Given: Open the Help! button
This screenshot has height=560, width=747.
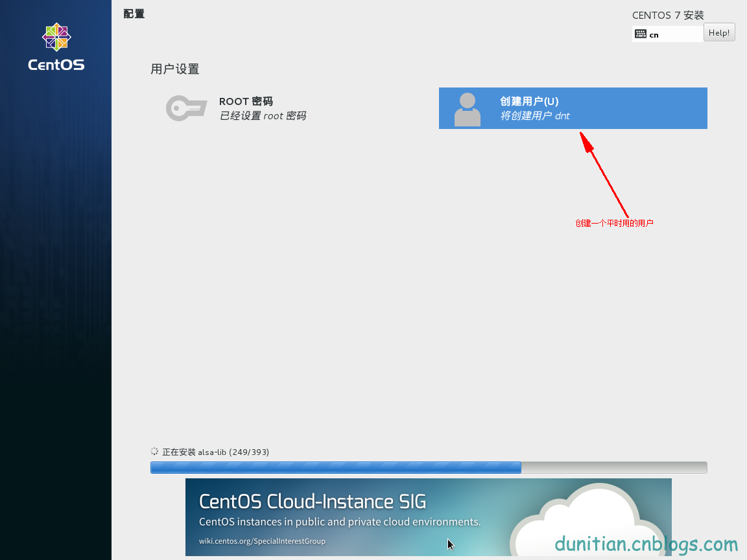Looking at the screenshot, I should [x=719, y=33].
